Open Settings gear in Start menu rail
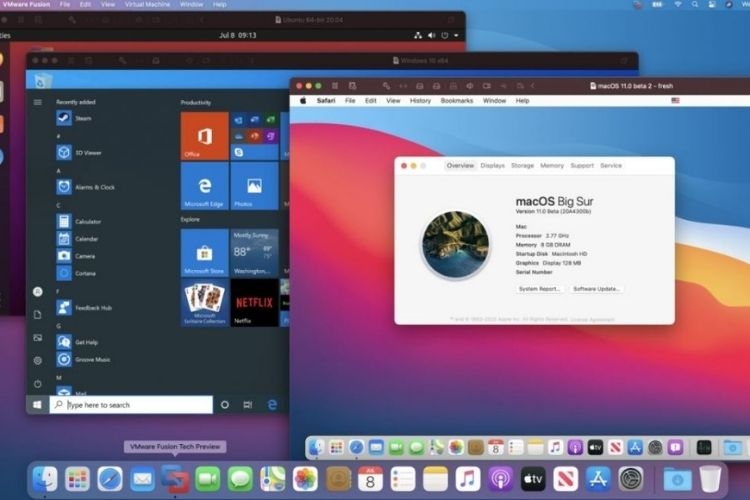This screenshot has height=500, width=750. pyautogui.click(x=38, y=361)
